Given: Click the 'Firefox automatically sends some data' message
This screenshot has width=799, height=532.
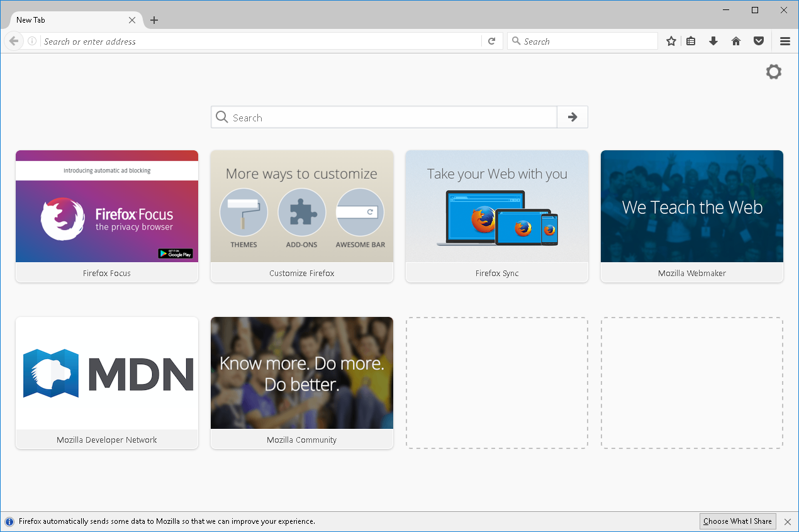Looking at the screenshot, I should coord(167,521).
